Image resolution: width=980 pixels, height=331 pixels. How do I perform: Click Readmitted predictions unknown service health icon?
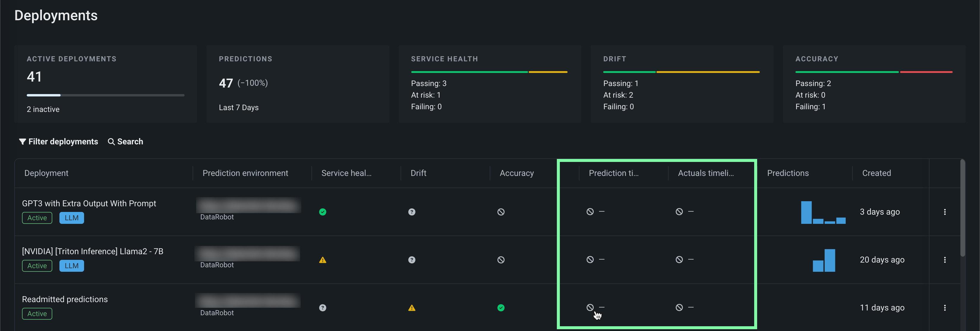click(323, 308)
